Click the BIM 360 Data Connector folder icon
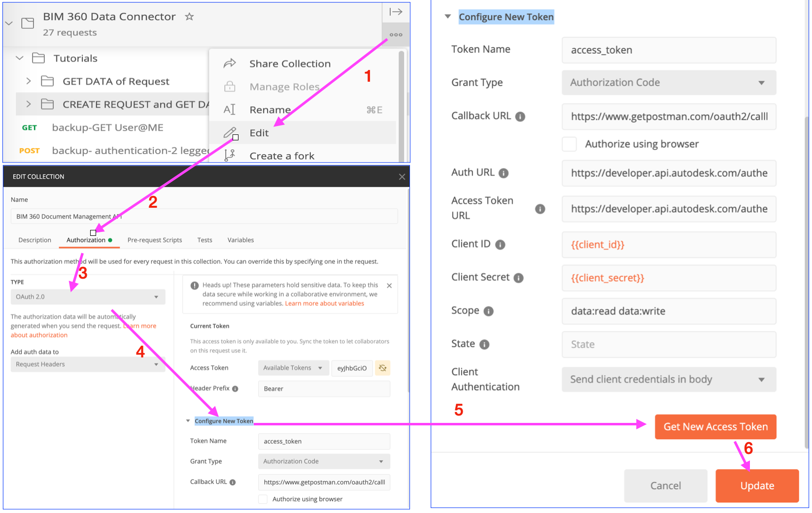Screen dimensions: 812x513 28,23
